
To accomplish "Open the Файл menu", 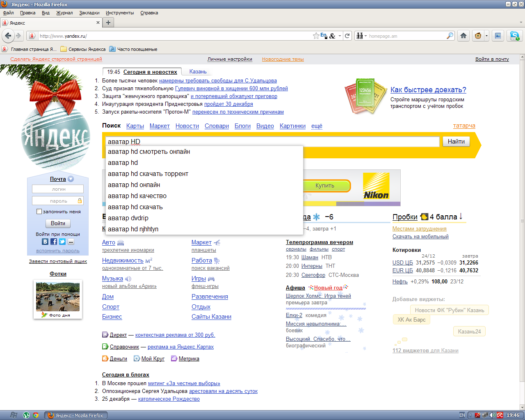I will tap(8, 13).
